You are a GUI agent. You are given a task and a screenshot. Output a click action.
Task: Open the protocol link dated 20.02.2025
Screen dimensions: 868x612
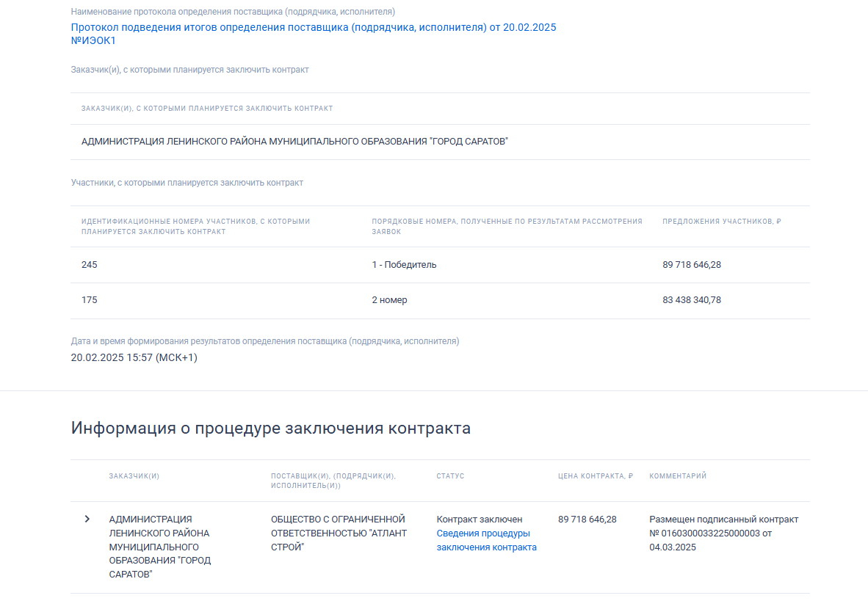tap(313, 27)
